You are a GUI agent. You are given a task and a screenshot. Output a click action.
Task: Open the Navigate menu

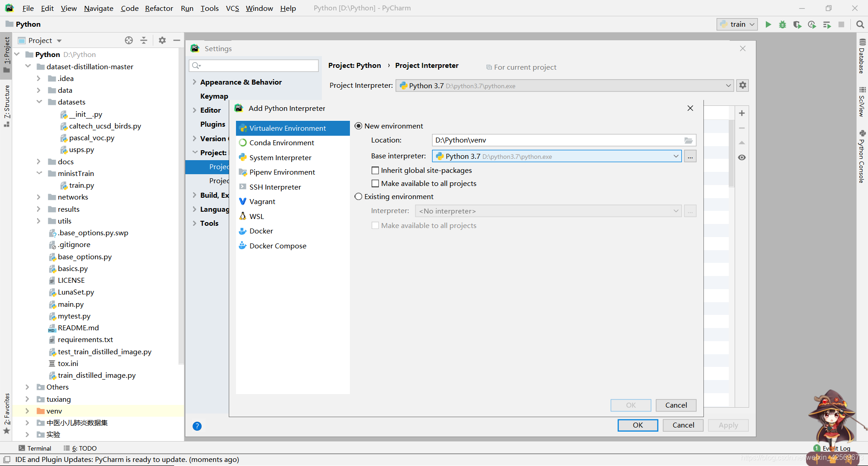point(99,8)
